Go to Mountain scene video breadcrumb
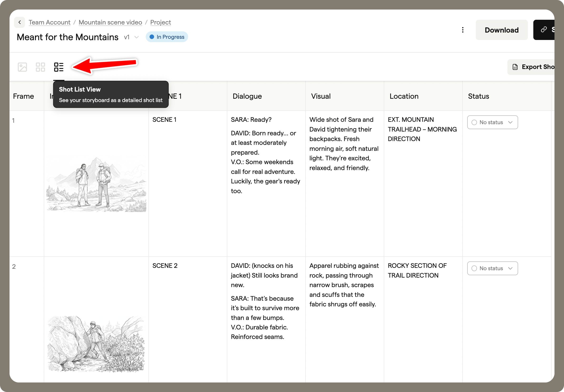564x392 pixels. (x=110, y=22)
